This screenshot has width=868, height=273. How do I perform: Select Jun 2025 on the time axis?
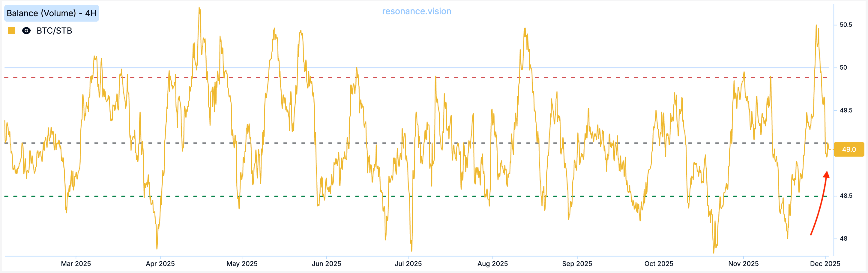tap(326, 264)
